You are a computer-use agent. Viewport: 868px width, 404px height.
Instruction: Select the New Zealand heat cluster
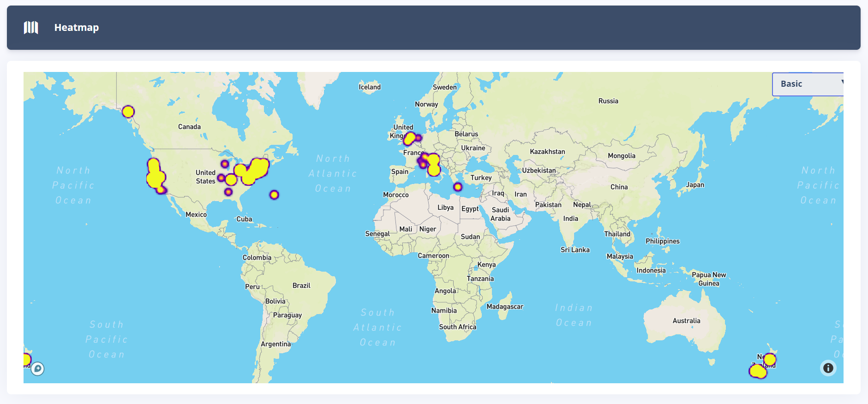759,370
